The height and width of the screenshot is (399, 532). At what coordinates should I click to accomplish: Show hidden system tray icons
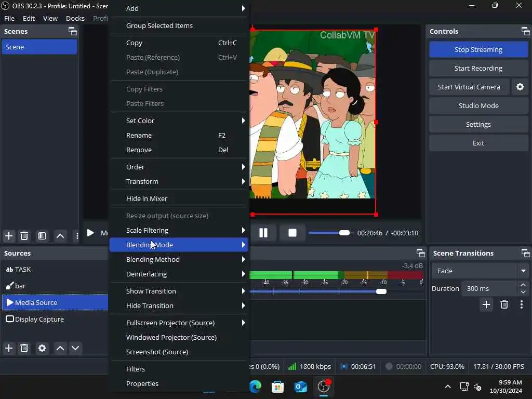click(448, 387)
